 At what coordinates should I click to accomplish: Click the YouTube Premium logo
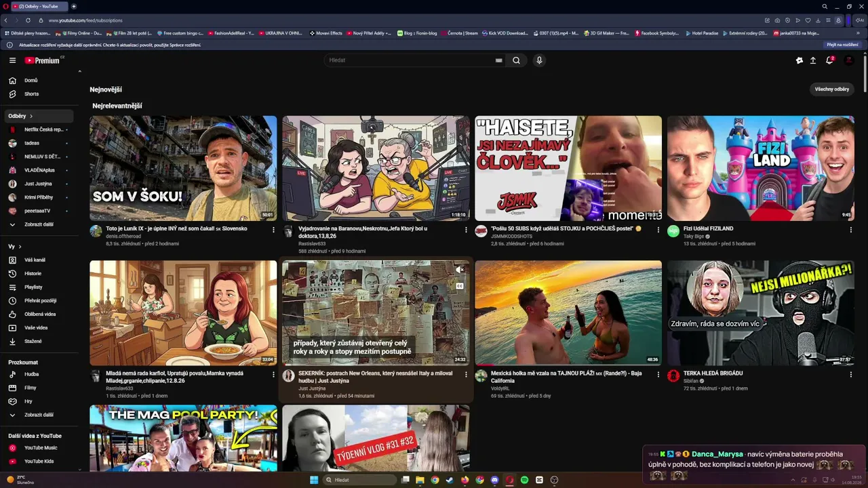(43, 60)
